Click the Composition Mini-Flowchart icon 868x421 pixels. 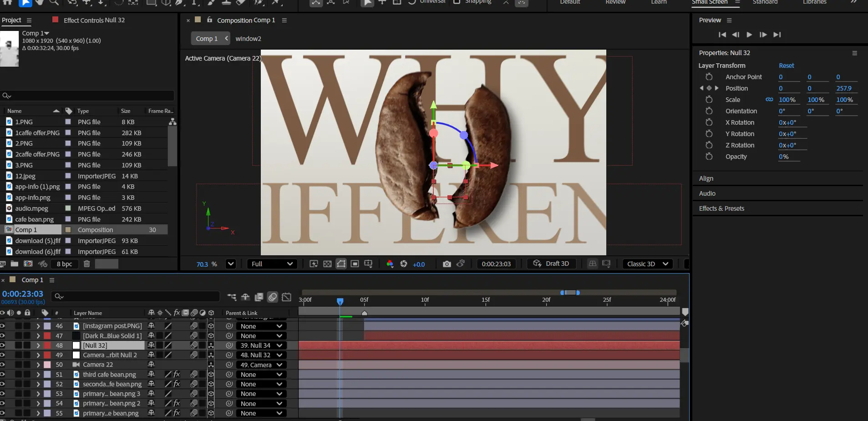232,297
